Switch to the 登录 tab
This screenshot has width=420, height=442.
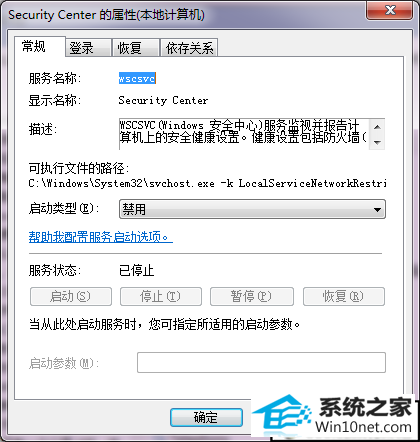tap(88, 48)
